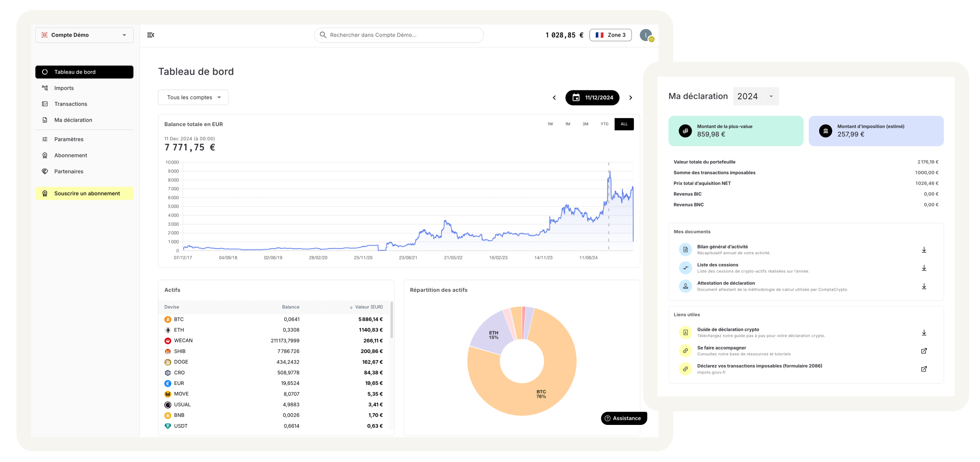Select Tableau de bord in the sidebar
This screenshot has width=980, height=462.
click(x=75, y=72)
